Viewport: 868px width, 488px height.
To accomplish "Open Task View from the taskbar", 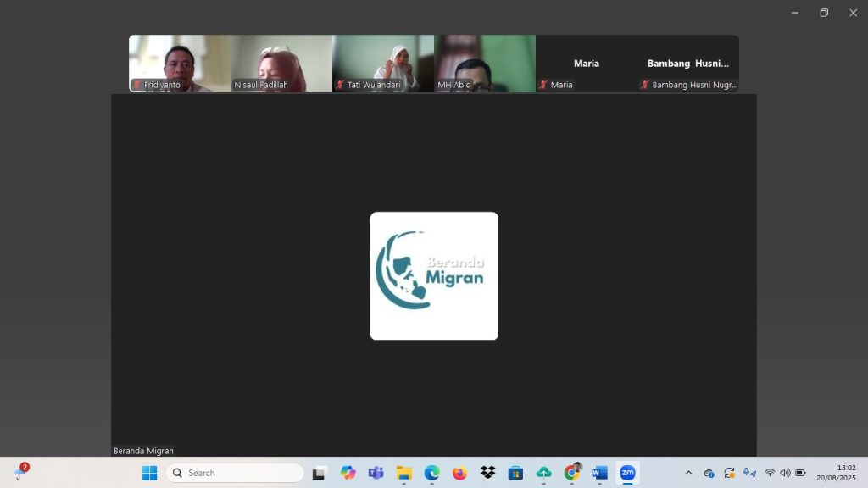I will tap(320, 473).
